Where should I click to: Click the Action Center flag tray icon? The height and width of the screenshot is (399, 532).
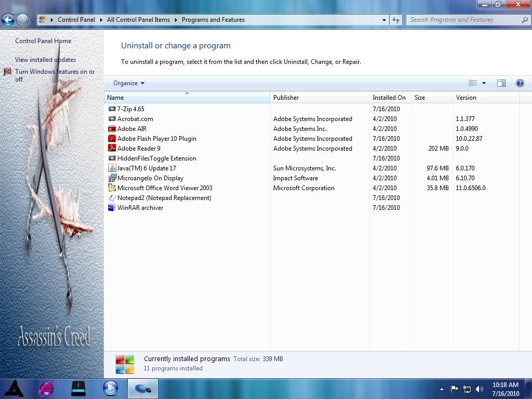tap(454, 389)
